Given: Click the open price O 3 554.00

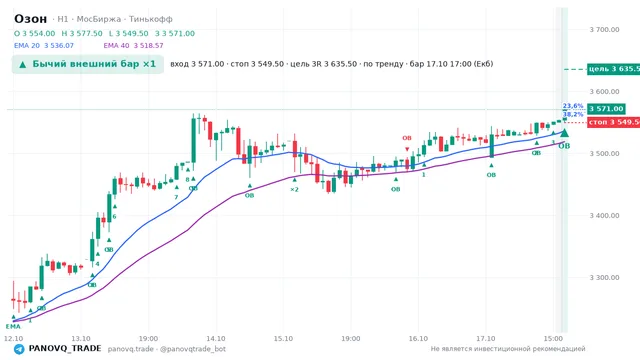Looking at the screenshot, I should coord(34,33).
